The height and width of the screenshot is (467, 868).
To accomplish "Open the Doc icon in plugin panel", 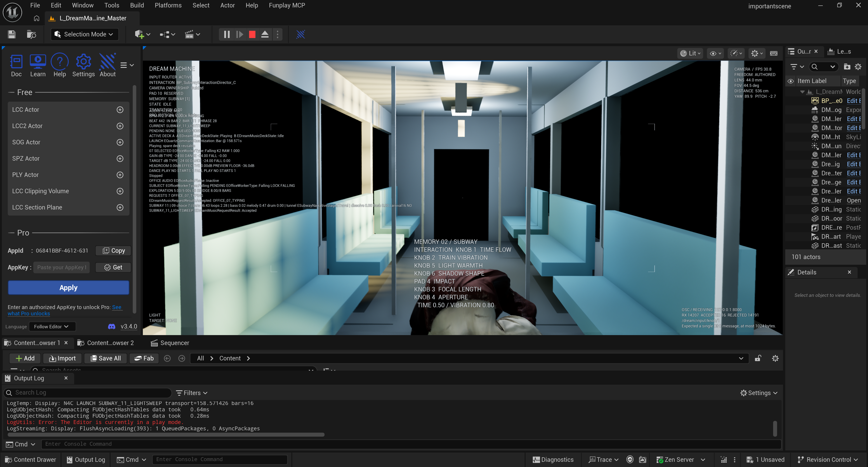I will point(16,65).
